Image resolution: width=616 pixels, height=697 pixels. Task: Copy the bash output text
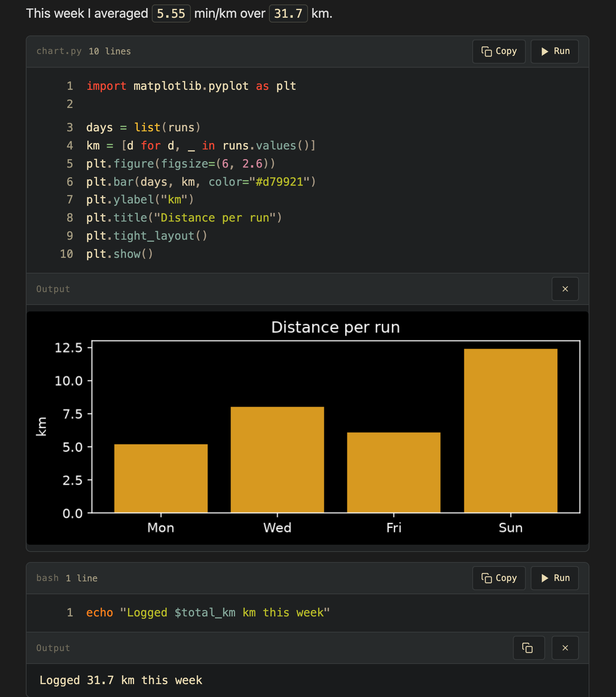point(529,648)
